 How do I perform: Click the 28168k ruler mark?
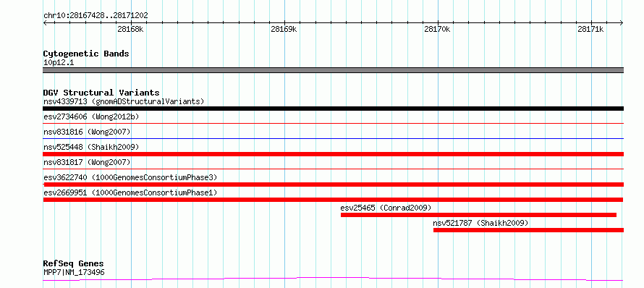click(x=130, y=29)
